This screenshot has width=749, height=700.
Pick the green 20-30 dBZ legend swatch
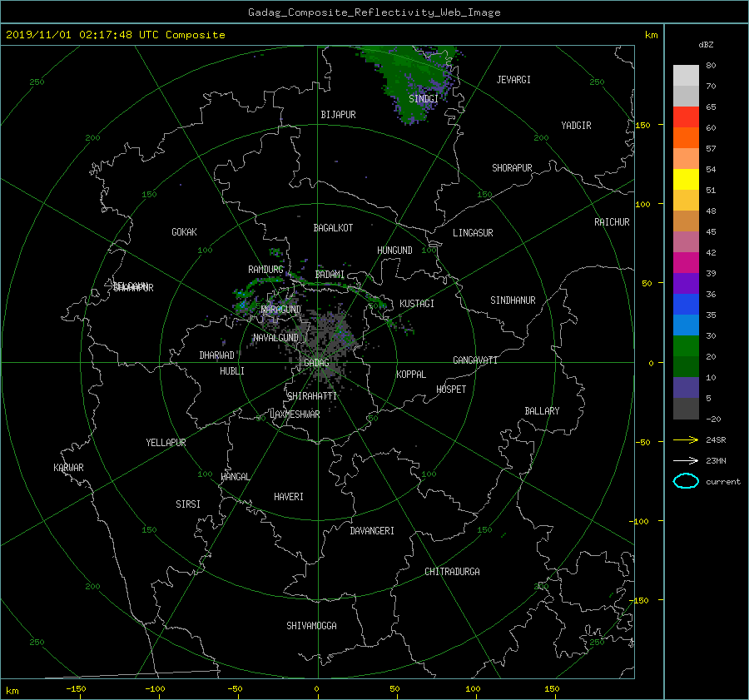click(686, 346)
